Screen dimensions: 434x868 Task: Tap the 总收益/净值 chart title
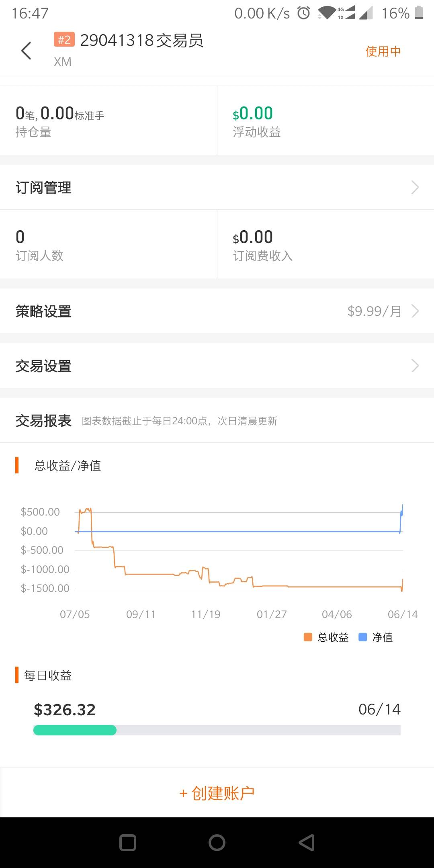(68, 465)
